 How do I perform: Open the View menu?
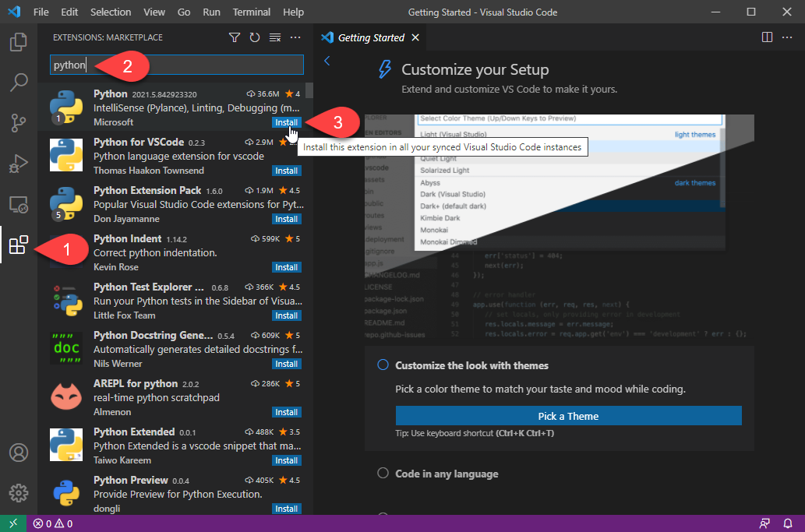tap(154, 12)
